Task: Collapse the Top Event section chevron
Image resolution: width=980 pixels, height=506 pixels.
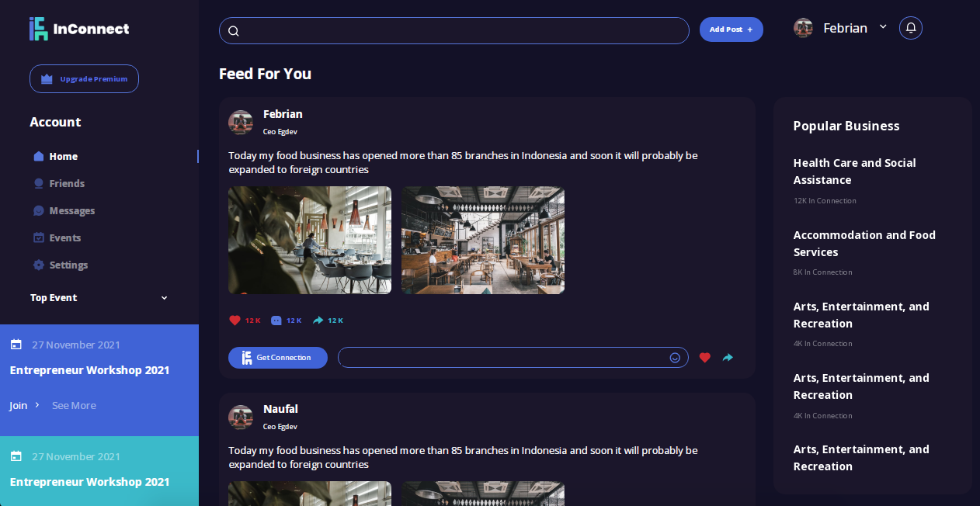Action: (x=164, y=298)
